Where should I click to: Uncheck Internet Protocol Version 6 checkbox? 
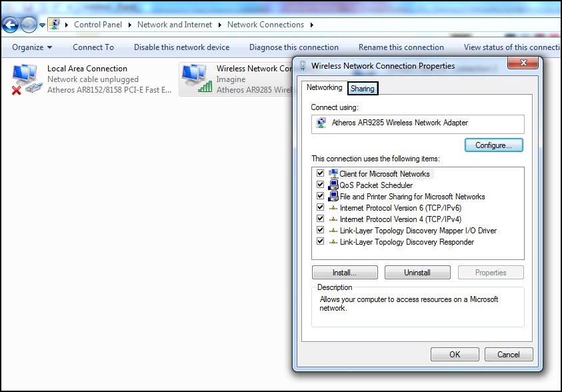coord(321,207)
